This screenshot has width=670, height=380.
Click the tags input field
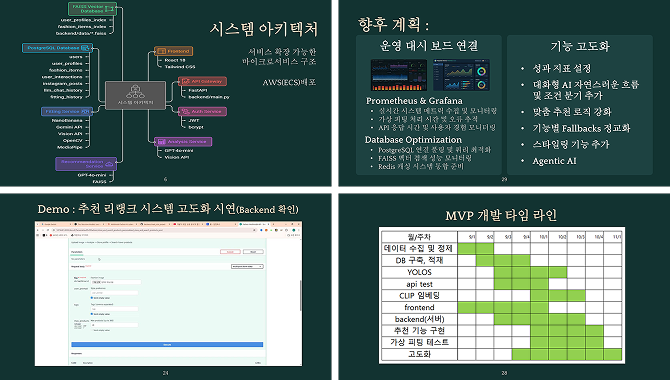[x=115, y=309]
